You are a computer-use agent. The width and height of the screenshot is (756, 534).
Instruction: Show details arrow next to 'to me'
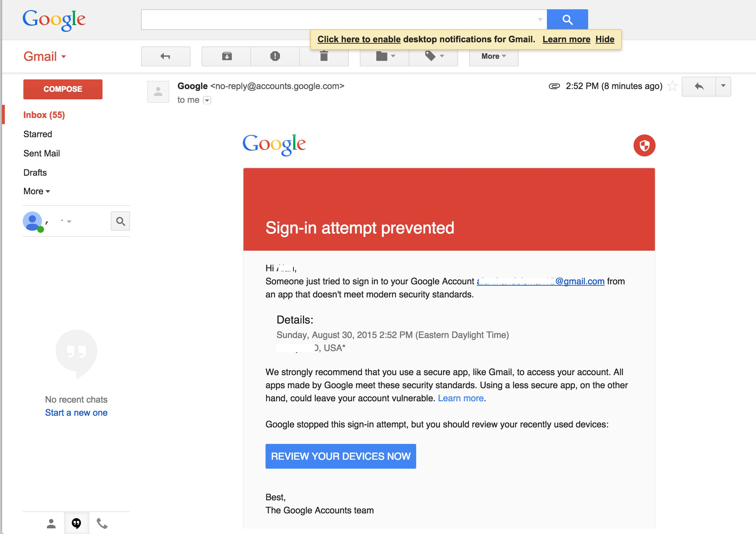(x=207, y=100)
